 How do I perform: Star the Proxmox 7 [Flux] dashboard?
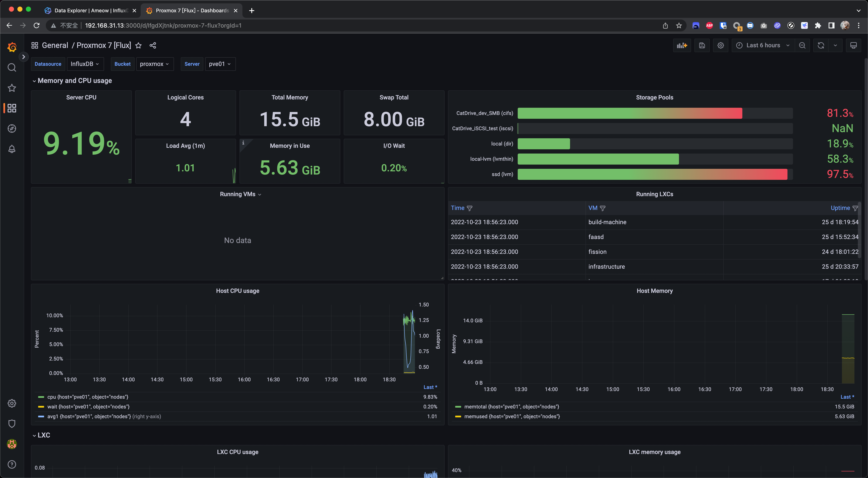[x=139, y=46]
